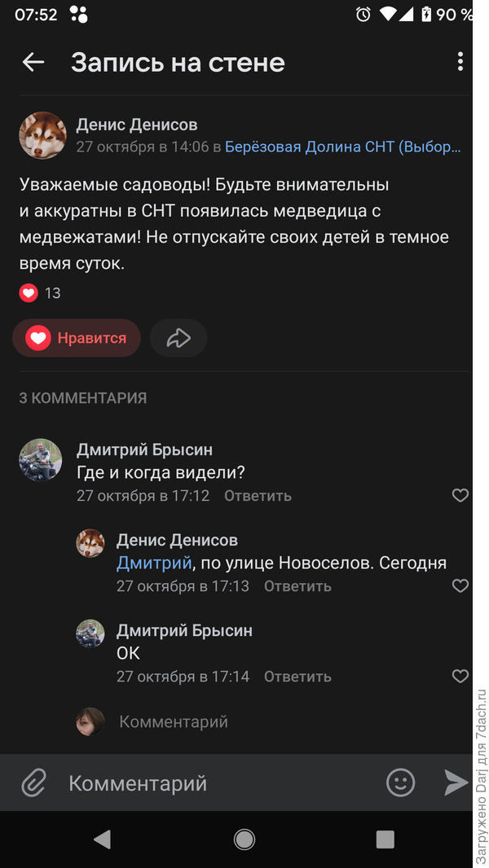Send the comment with the arrow icon
The height and width of the screenshot is (868, 489).
(456, 783)
